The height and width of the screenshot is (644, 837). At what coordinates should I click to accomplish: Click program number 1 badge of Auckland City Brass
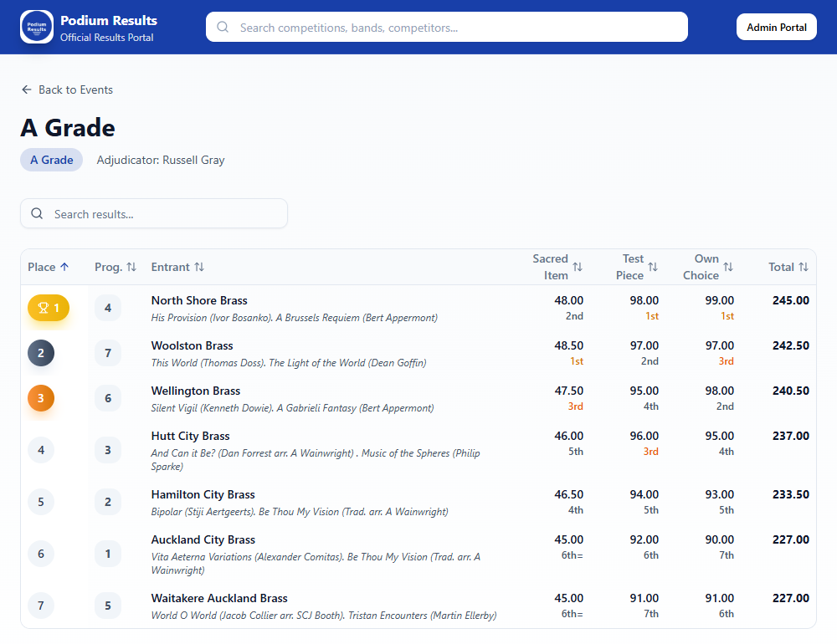(x=108, y=554)
